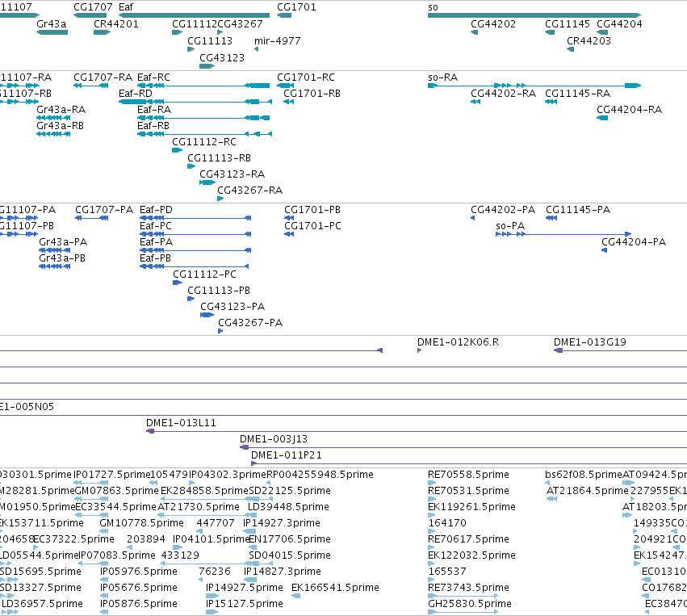Click the Eaf-RB transcript label

153,126
